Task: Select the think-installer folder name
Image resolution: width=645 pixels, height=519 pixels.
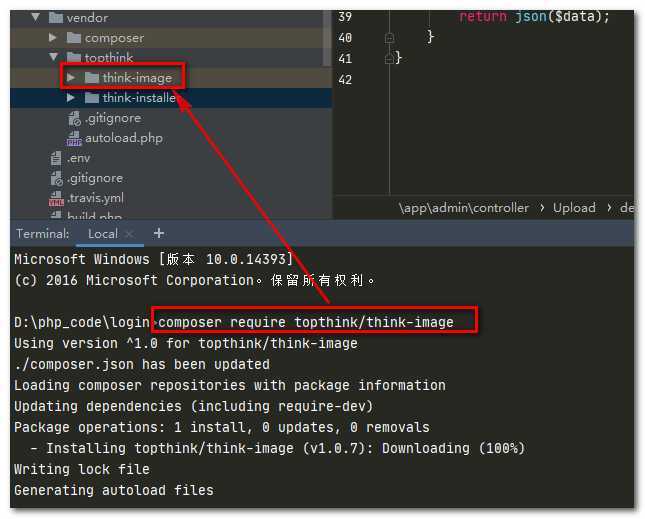Action: [139, 98]
